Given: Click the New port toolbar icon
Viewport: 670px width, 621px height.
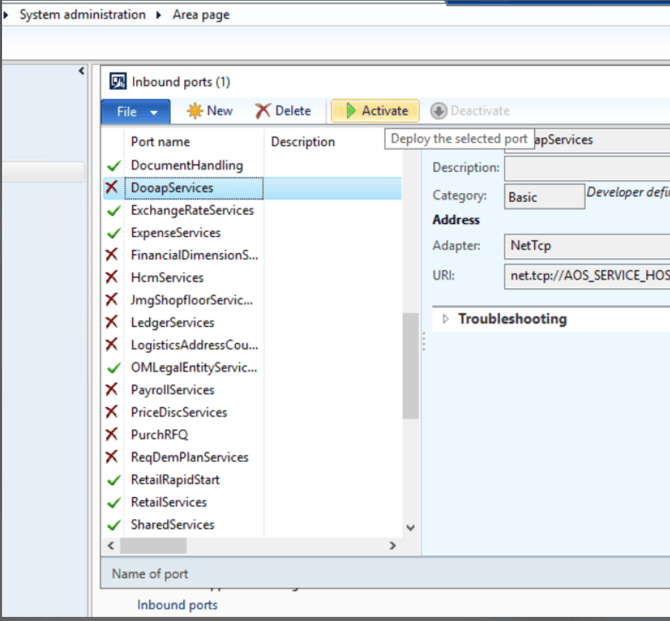Looking at the screenshot, I should [x=195, y=111].
